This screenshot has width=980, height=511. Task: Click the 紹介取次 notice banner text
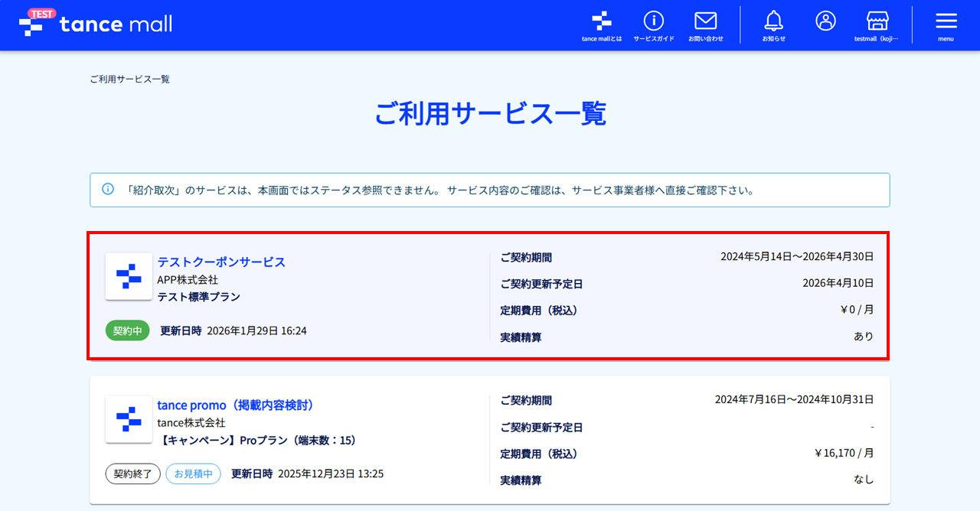pos(441,190)
